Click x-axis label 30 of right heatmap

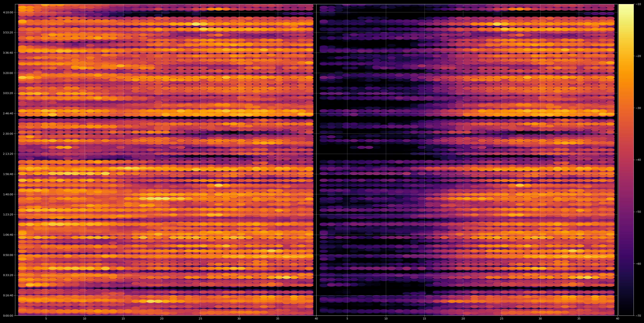tap(540, 319)
